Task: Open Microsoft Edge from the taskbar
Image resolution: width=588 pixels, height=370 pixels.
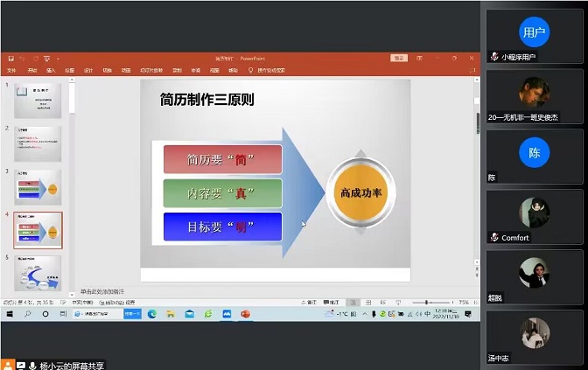Action: 151,313
